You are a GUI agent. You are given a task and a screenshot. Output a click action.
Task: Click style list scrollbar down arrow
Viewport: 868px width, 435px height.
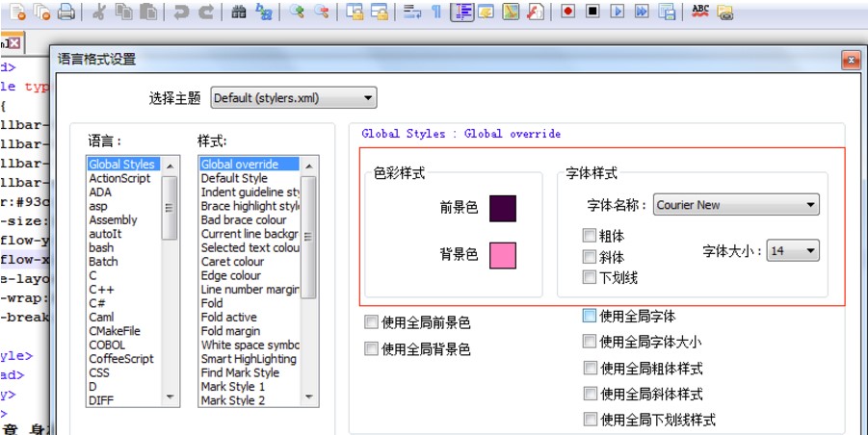click(x=309, y=398)
